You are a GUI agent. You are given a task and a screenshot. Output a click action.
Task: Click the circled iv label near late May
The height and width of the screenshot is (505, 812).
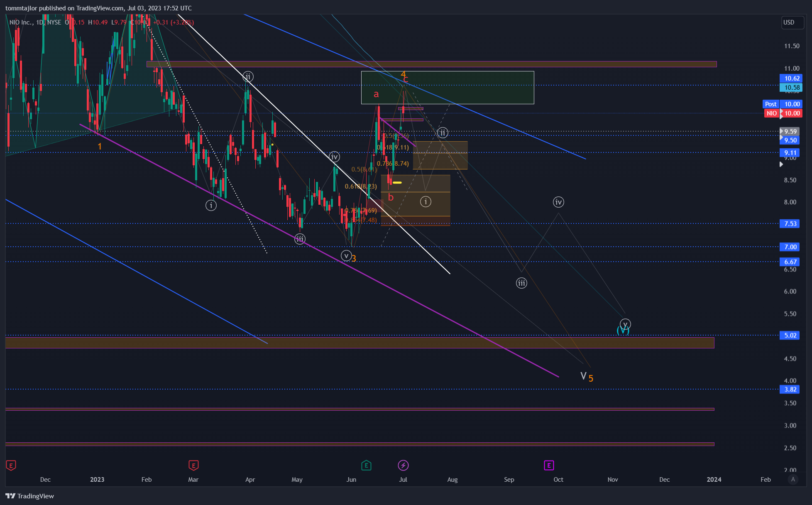pyautogui.click(x=334, y=157)
